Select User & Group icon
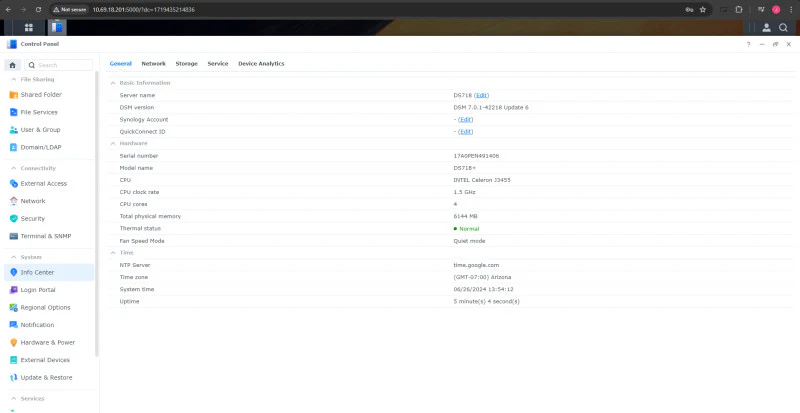800x413 pixels. coord(14,130)
